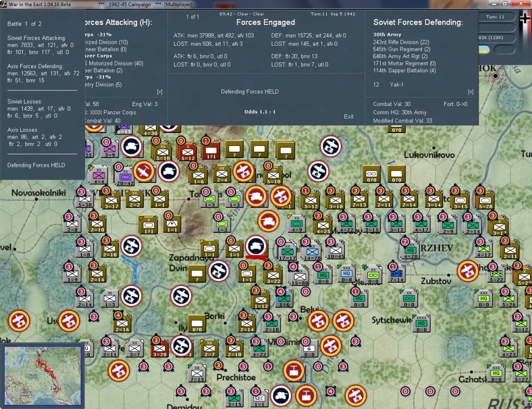Screen dimensions: 532x409
Task: Click 646th Army Art Rgt (2) entry
Action: point(400,56)
